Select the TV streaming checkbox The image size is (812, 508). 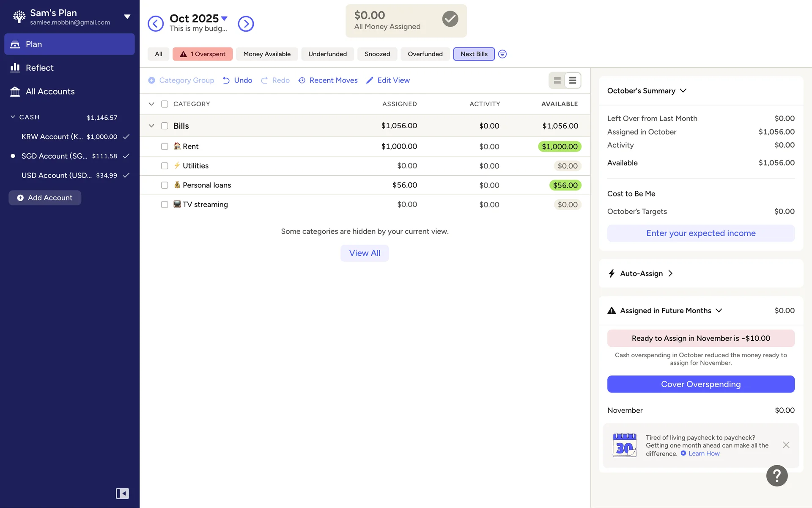tap(165, 204)
